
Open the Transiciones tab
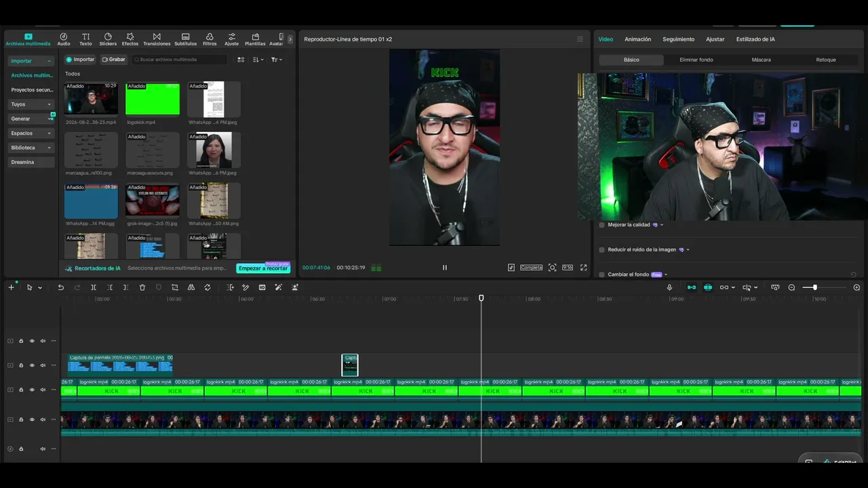157,39
